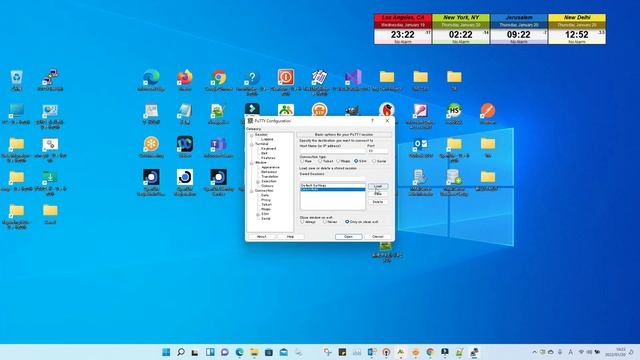Click the Help button in PuTTY
This screenshot has height=360, width=640.
pos(290,237)
